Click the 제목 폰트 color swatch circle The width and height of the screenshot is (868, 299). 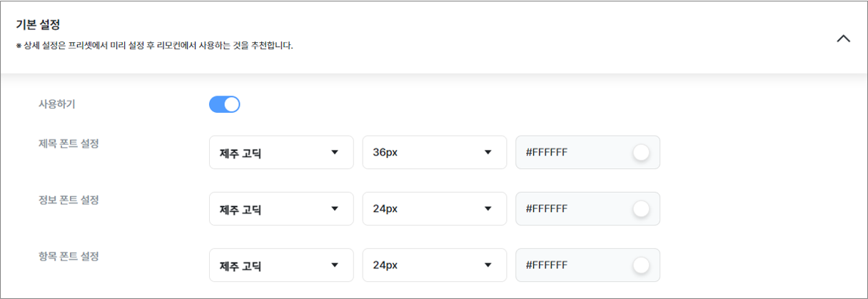(x=641, y=153)
